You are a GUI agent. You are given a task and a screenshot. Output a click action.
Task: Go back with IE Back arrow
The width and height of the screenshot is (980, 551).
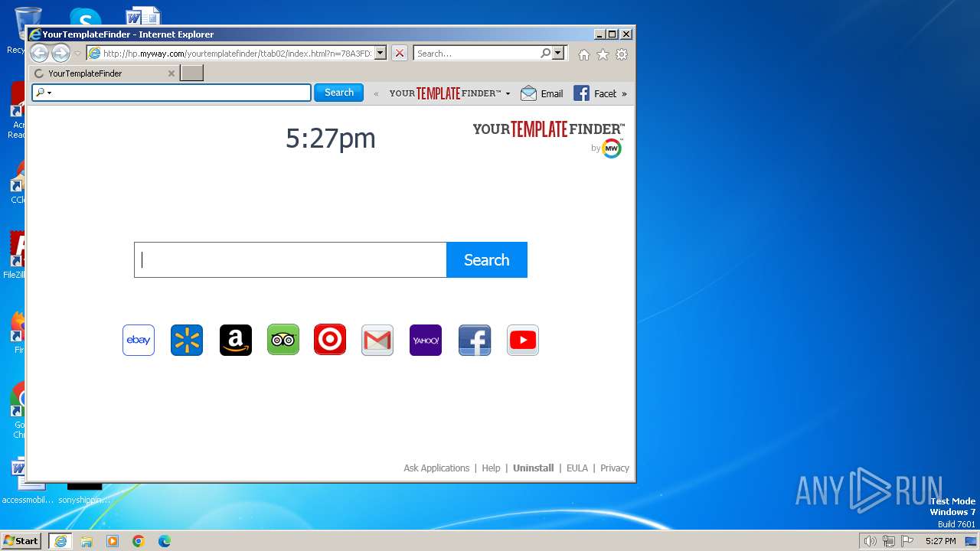(x=39, y=53)
